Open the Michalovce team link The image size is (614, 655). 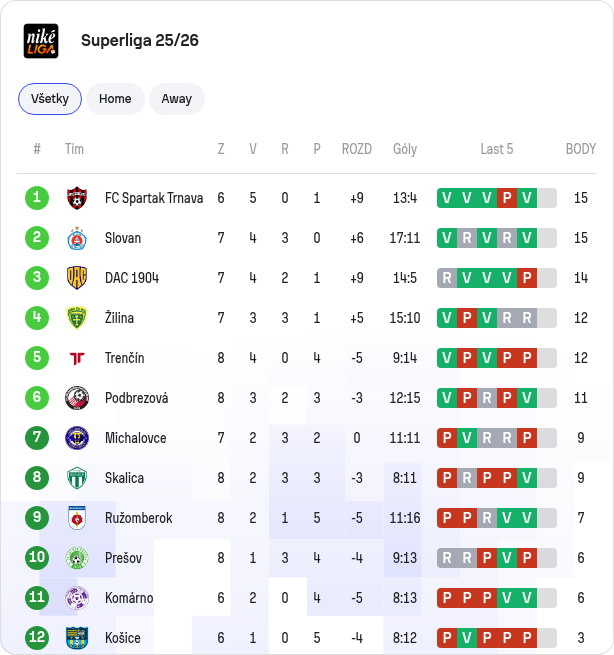click(x=135, y=438)
